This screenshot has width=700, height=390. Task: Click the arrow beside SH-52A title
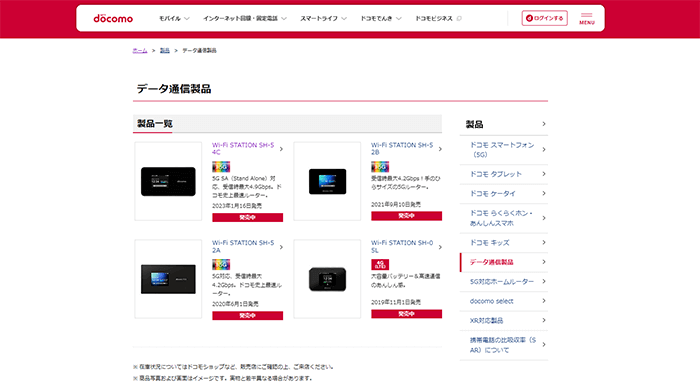coord(281,247)
